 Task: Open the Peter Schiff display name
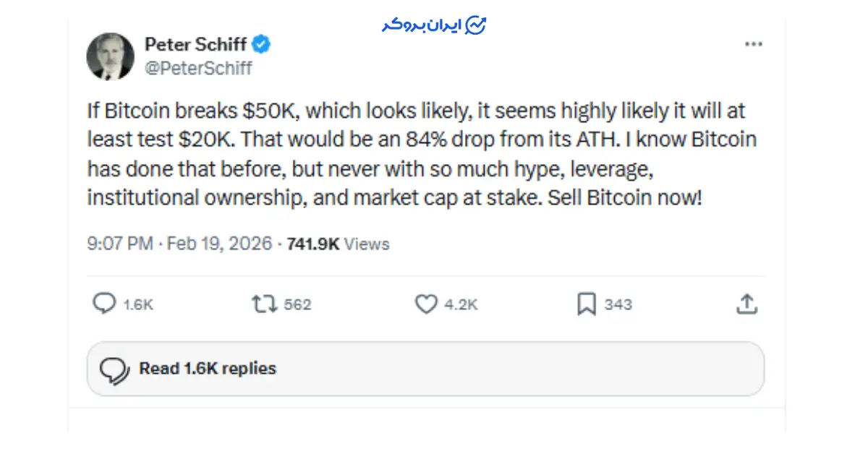pos(195,45)
